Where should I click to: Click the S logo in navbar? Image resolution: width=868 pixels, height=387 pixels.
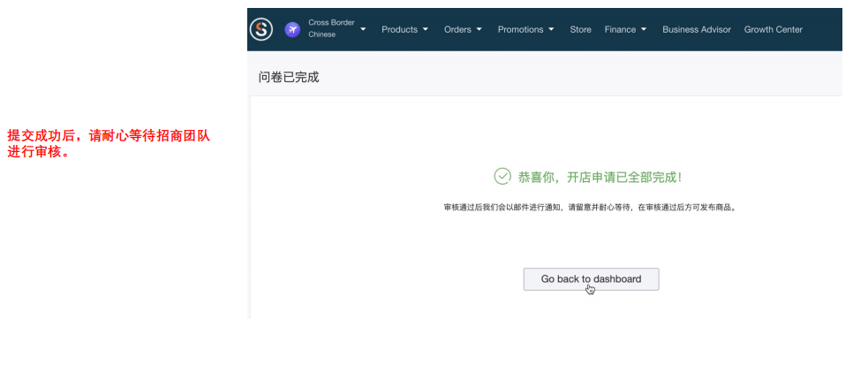[x=261, y=29]
